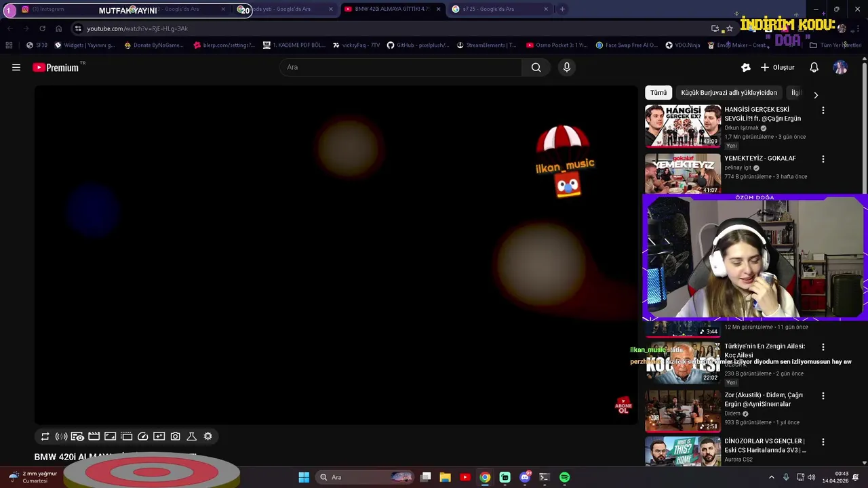
Task: Toggle the picture-in-picture frame icon
Action: pyautogui.click(x=110, y=436)
